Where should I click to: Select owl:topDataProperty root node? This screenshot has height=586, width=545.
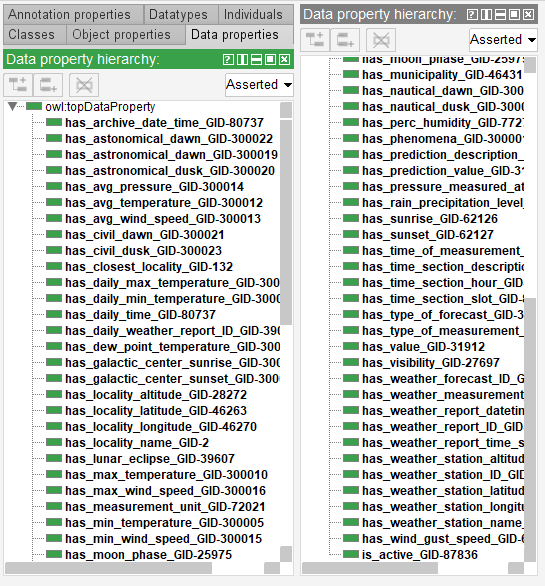pos(100,107)
